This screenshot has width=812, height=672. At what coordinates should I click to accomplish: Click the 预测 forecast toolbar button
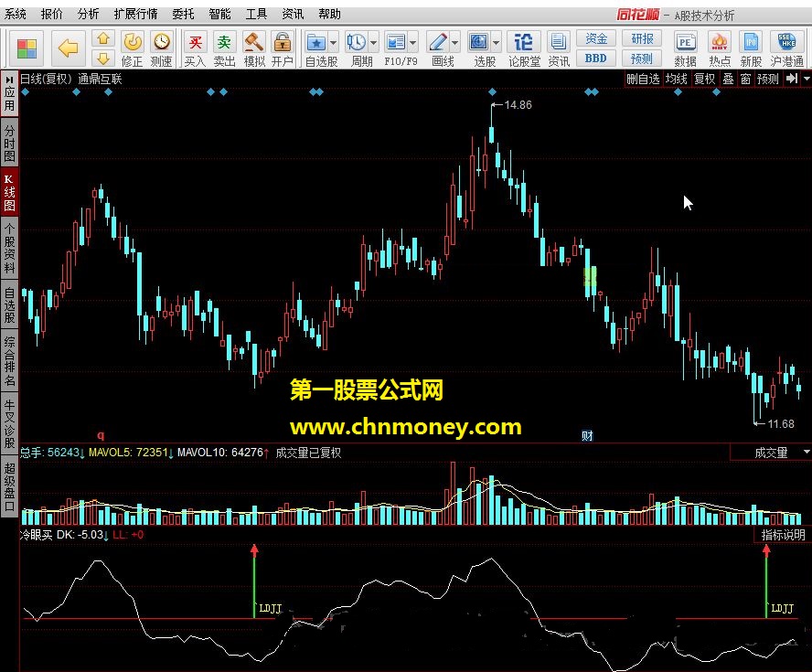[642, 59]
